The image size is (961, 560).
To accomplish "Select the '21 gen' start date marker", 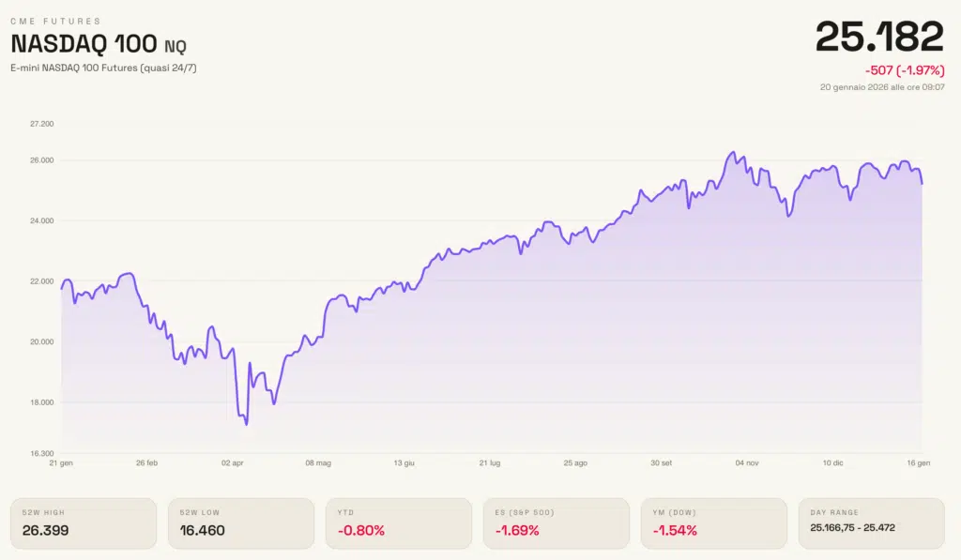I will pyautogui.click(x=60, y=463).
